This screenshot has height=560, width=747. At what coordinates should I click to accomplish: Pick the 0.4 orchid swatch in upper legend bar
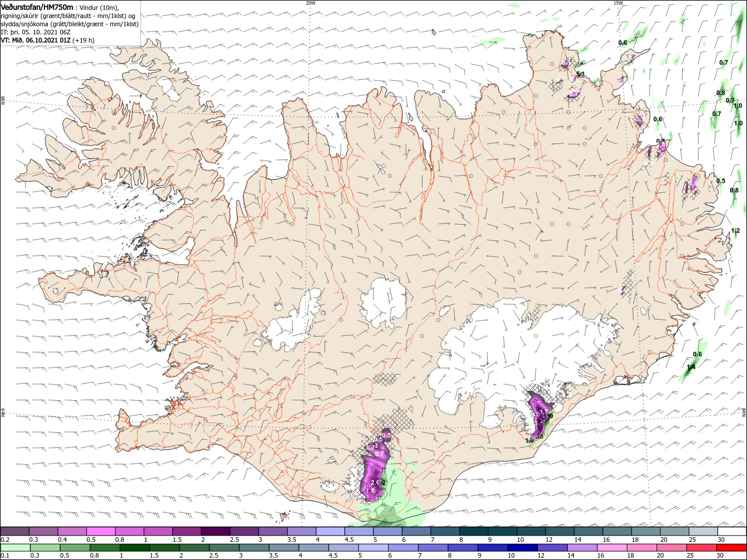click(x=72, y=531)
